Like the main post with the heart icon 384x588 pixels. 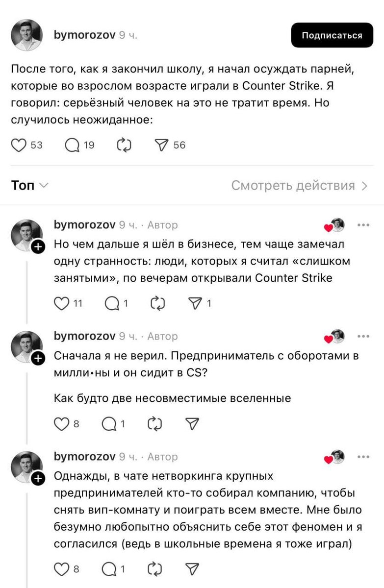pyautogui.click(x=19, y=144)
